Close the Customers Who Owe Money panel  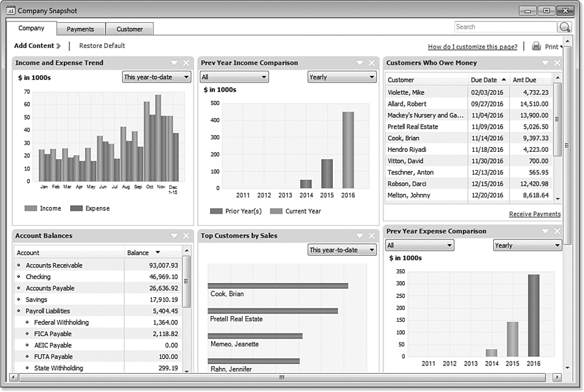(557, 63)
